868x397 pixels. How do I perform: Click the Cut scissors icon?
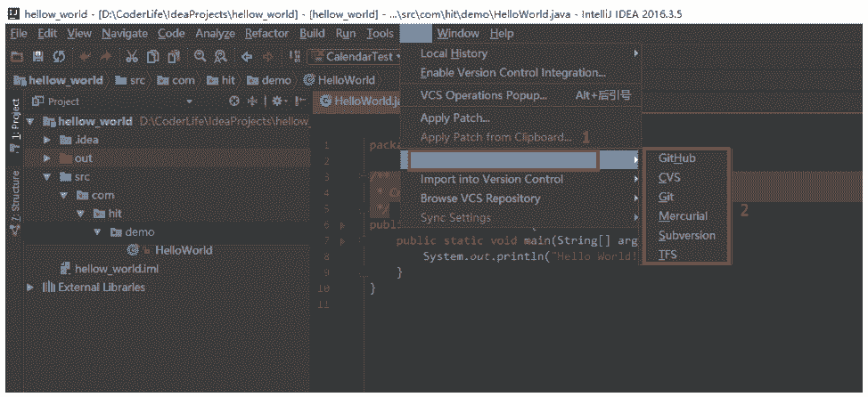pos(131,56)
